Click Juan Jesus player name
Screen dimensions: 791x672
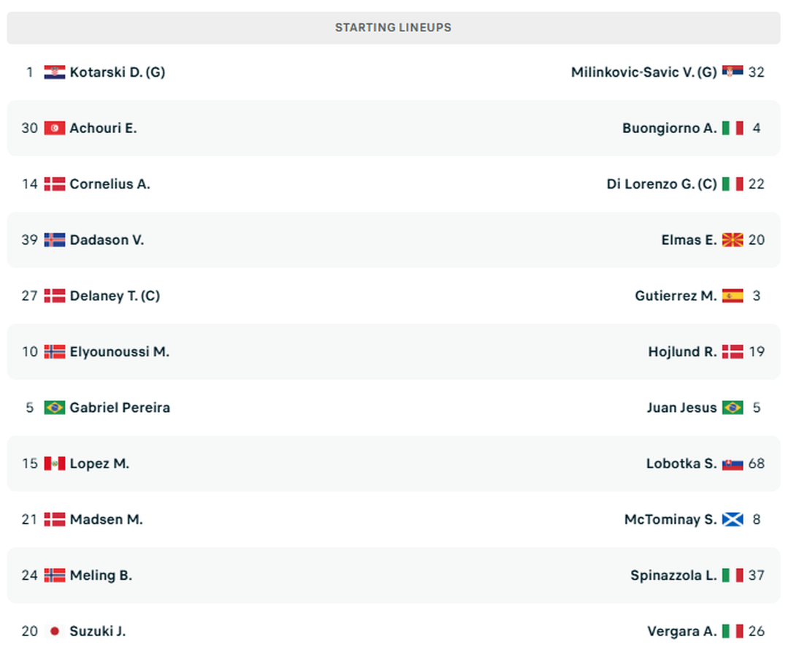tap(681, 408)
